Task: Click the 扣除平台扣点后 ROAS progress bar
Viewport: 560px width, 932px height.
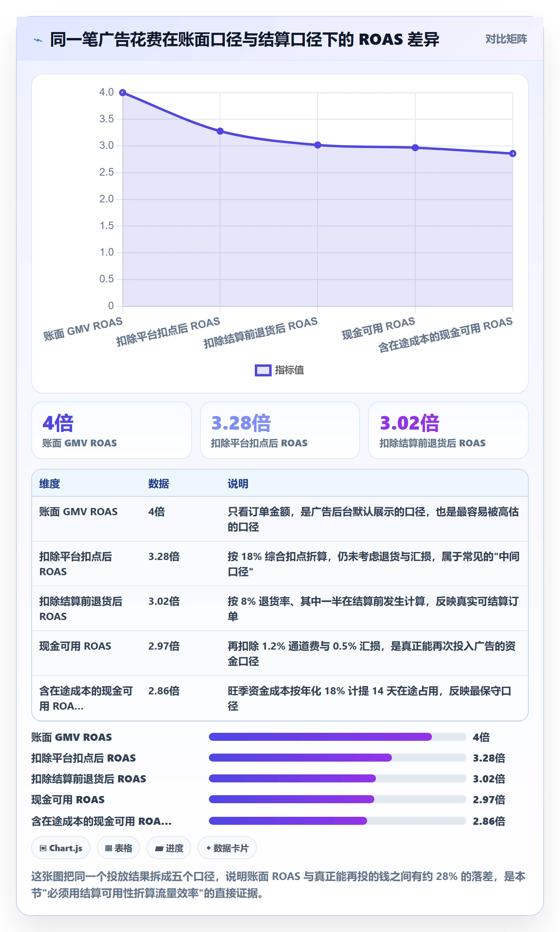Action: point(338,758)
